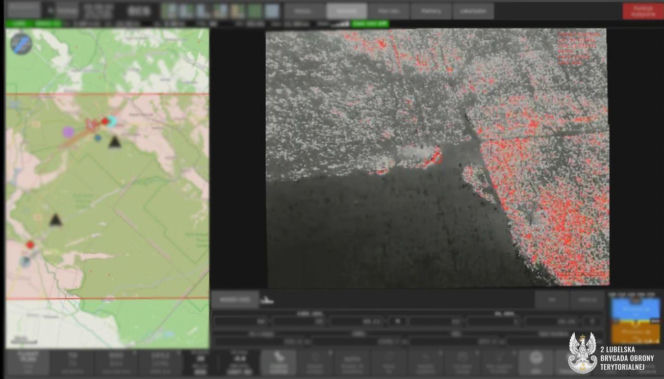Click the red marker near the map's lower left
The width and height of the screenshot is (664, 379).
[x=30, y=245]
